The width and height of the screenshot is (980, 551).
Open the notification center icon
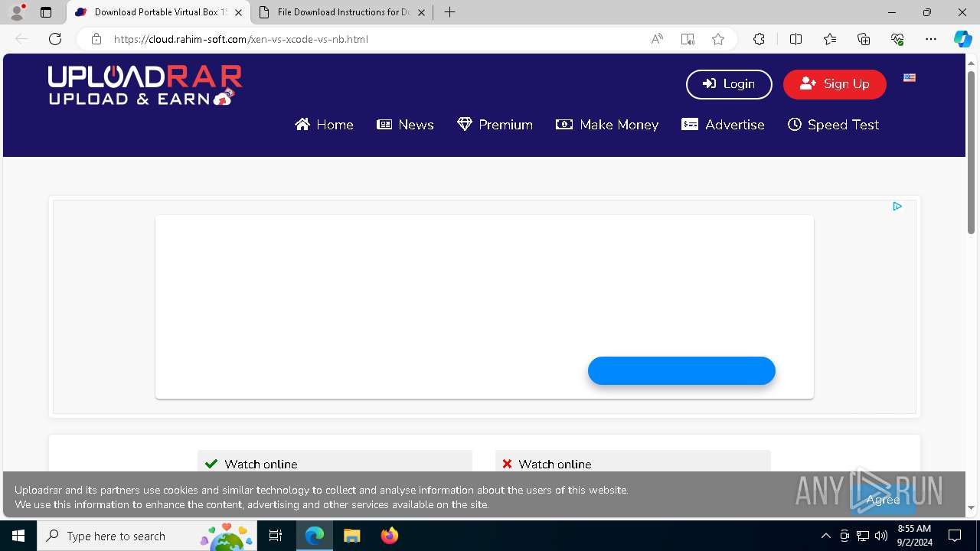point(955,536)
